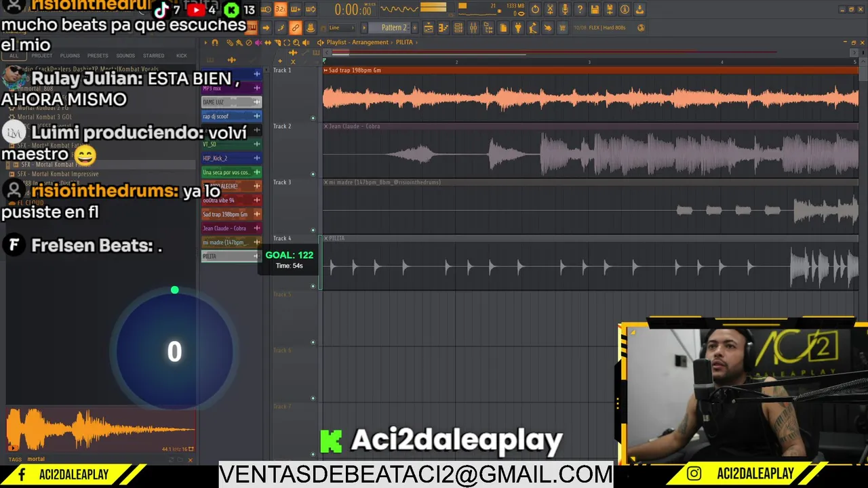Click the brush icon next to link button
This screenshot has width=868, height=488.
pos(281,28)
